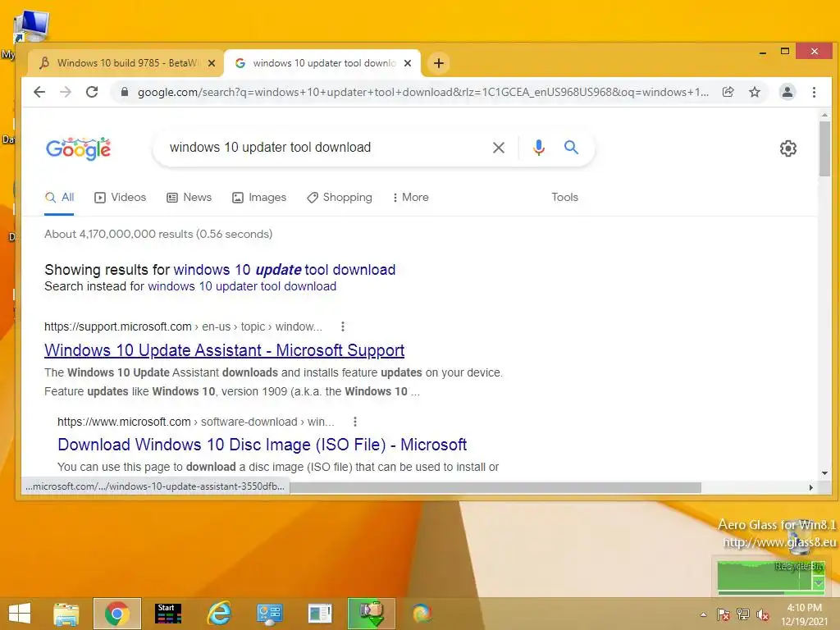
Task: Click the muted volume tray icon
Action: tap(763, 614)
